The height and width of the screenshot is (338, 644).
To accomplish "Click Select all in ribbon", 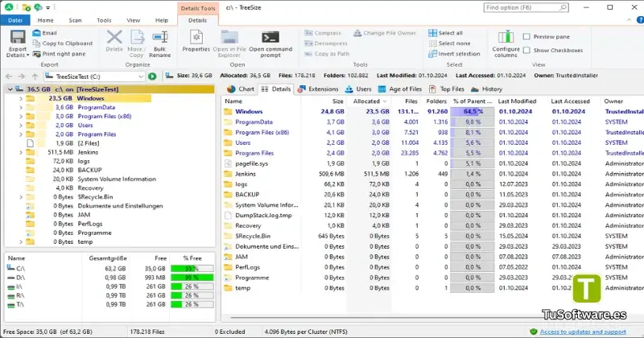I will click(445, 33).
